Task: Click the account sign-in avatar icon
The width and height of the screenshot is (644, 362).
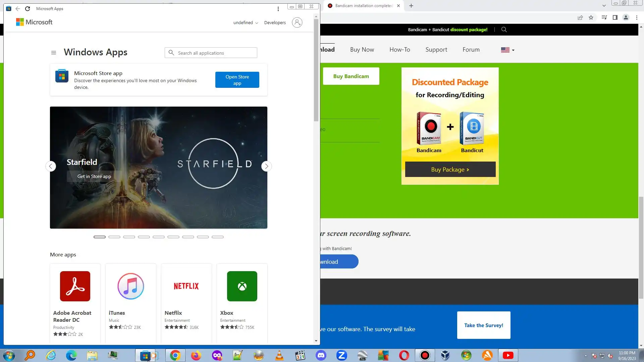Action: [297, 22]
